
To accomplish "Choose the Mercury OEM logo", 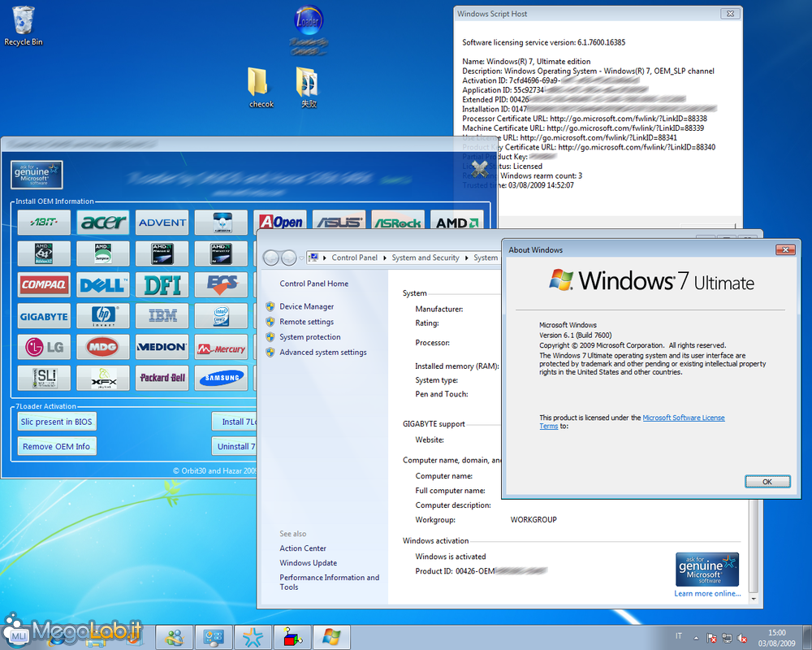I will point(221,347).
